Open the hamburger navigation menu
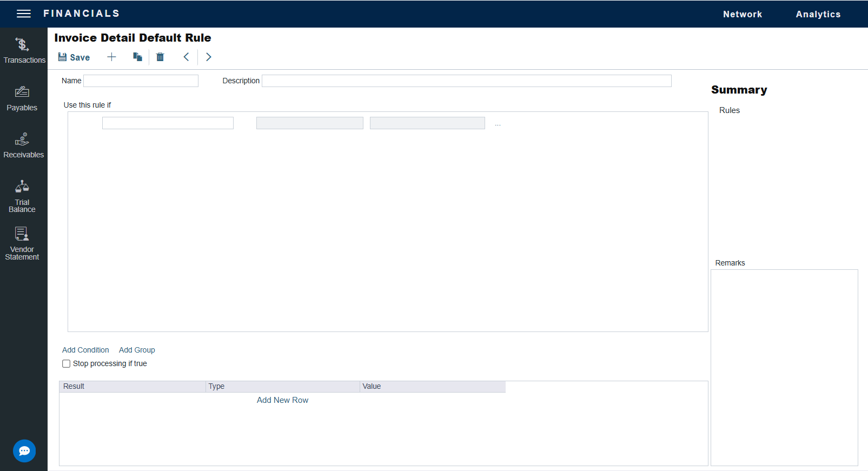This screenshot has height=471, width=868. 23,14
